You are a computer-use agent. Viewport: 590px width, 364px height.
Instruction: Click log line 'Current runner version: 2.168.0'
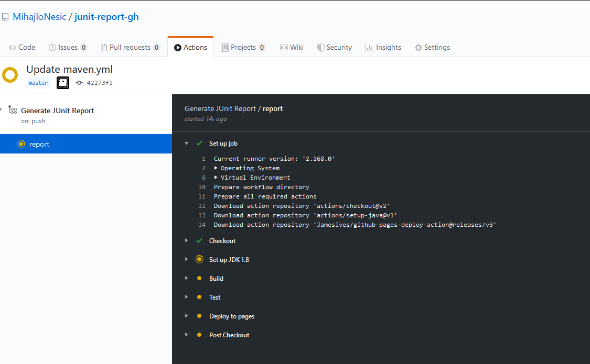(x=274, y=159)
